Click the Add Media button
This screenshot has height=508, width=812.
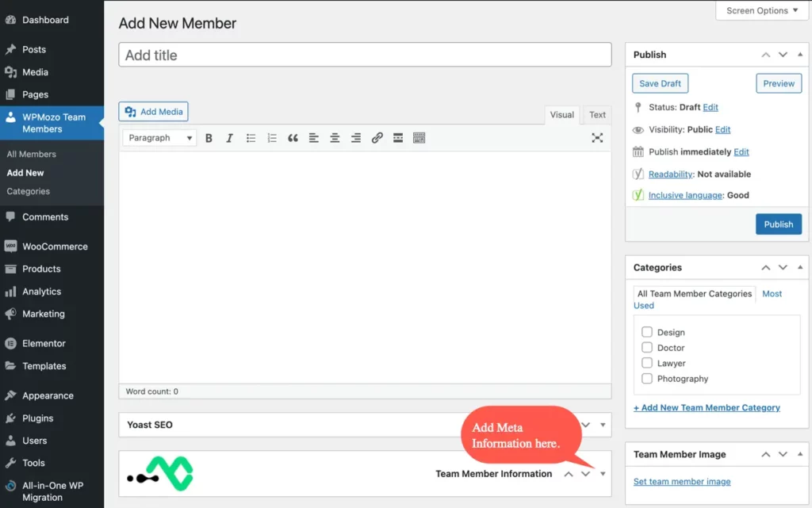coord(153,112)
